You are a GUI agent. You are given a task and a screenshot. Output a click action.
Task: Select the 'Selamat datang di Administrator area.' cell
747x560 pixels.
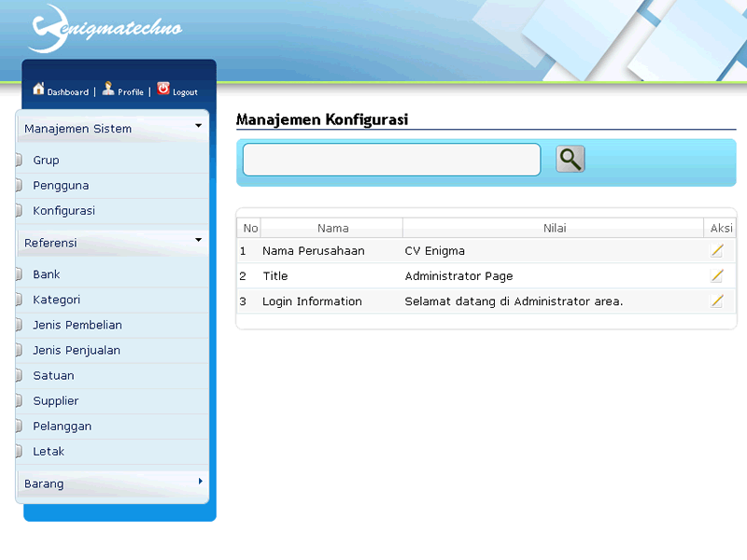click(x=554, y=301)
